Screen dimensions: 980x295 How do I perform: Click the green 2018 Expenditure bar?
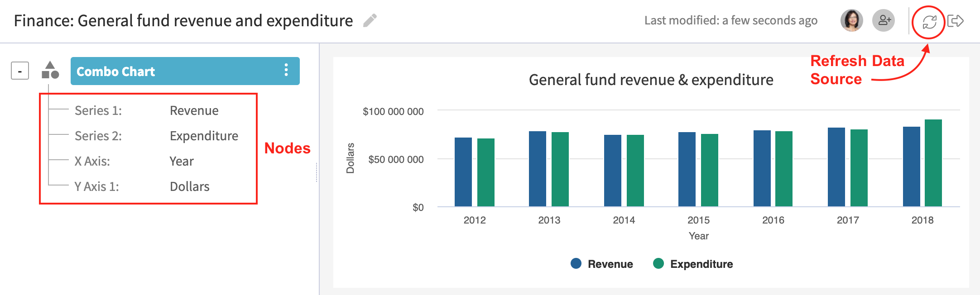pyautogui.click(x=933, y=163)
